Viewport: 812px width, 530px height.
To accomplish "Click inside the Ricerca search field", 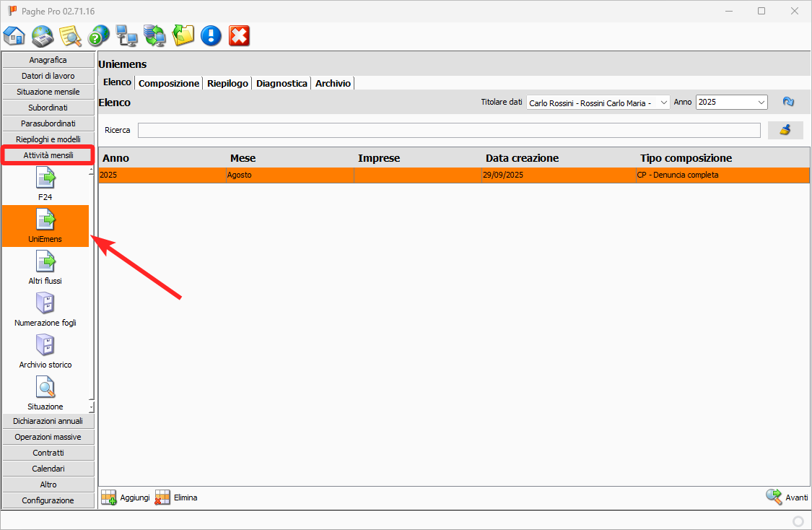I will (448, 130).
